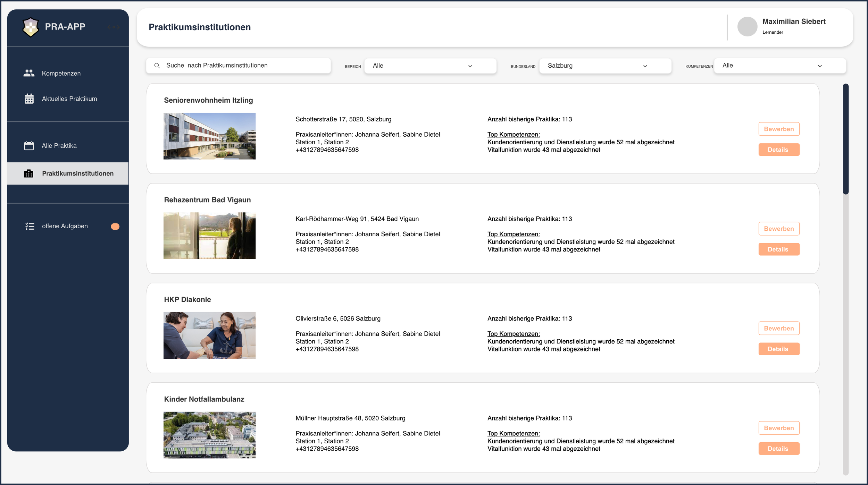Click the chevron in Kompetenzen filter dropdown
The image size is (868, 485).
820,66
